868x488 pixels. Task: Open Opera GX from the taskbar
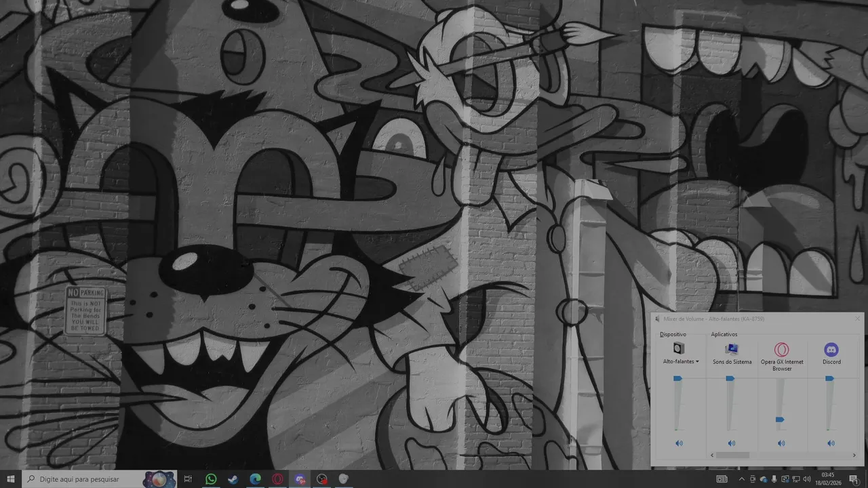click(x=277, y=479)
